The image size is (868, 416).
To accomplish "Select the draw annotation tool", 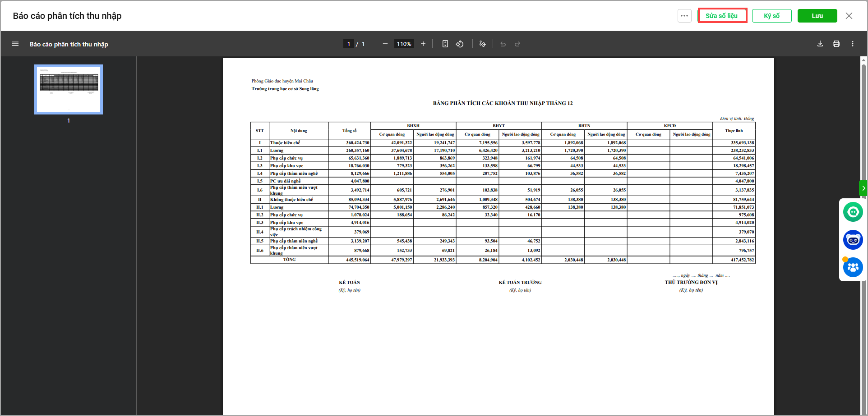I will coord(482,44).
